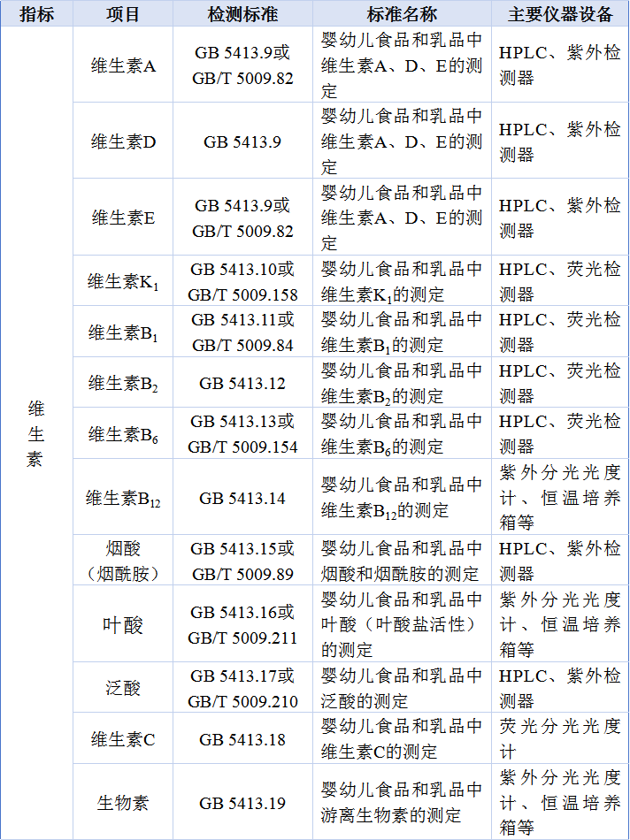Select GB 5413.13或GB/T 5009.154 cell
This screenshot has width=630, height=840.
[242, 433]
